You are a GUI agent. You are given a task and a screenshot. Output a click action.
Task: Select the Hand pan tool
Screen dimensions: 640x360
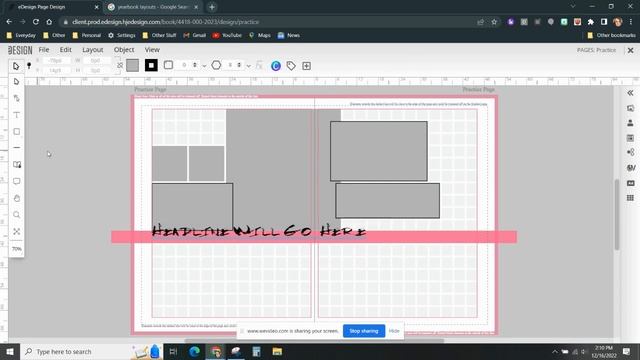pyautogui.click(x=16, y=198)
